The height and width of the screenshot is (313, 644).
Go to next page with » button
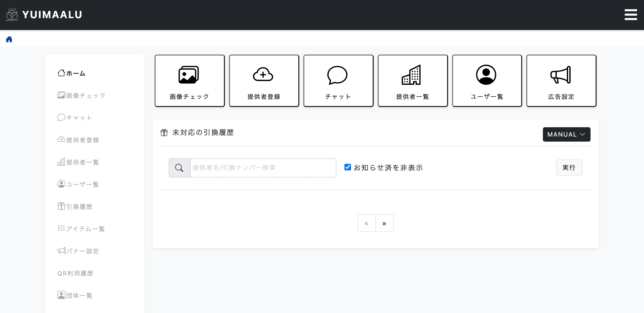(x=384, y=223)
